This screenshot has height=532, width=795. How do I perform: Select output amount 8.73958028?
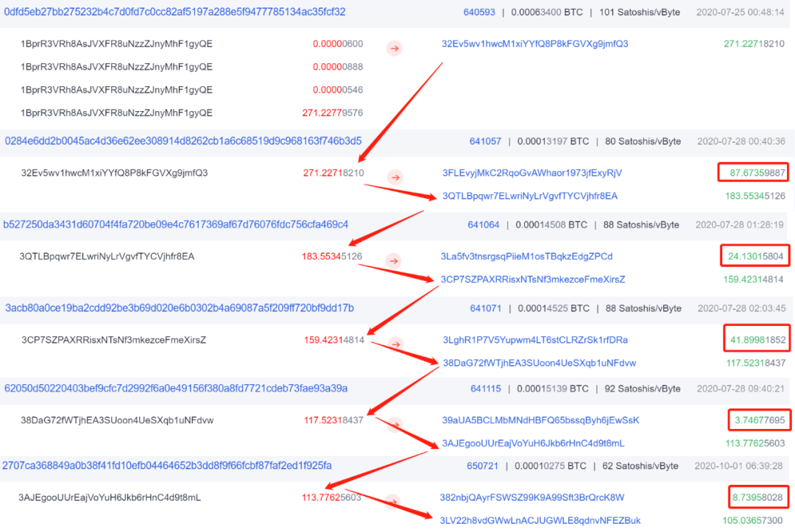pyautogui.click(x=757, y=498)
